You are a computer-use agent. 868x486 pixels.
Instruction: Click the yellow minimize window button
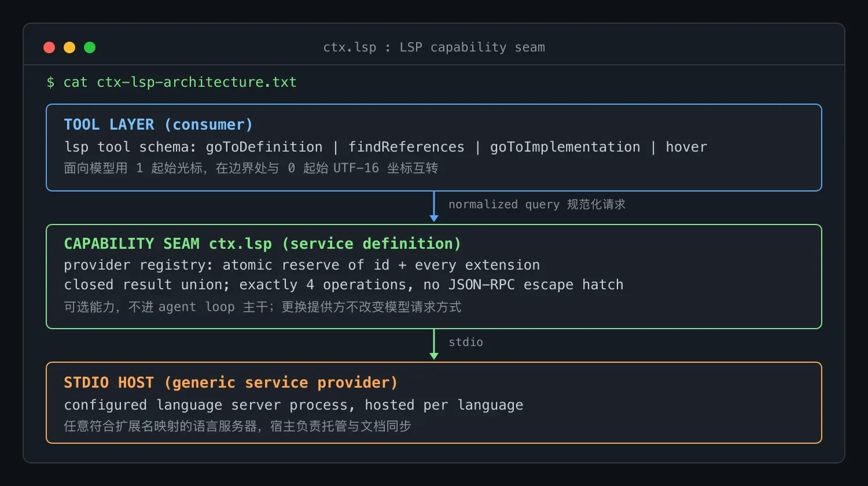[x=69, y=47]
